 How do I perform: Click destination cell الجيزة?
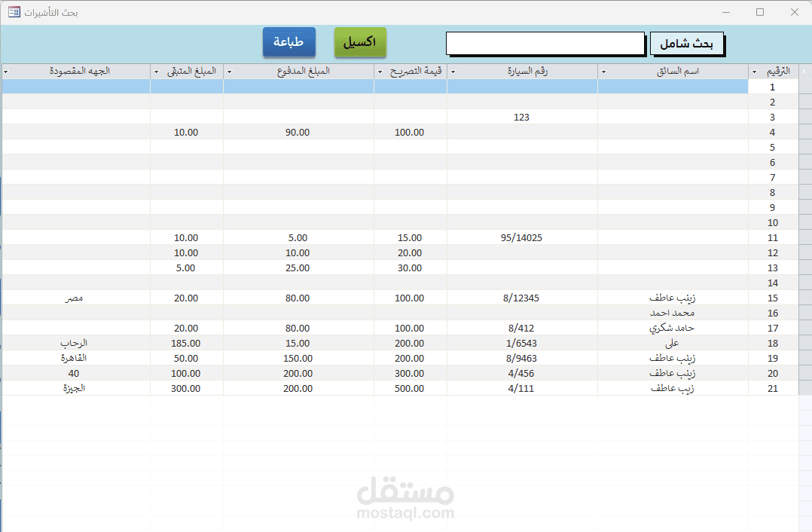pos(75,388)
